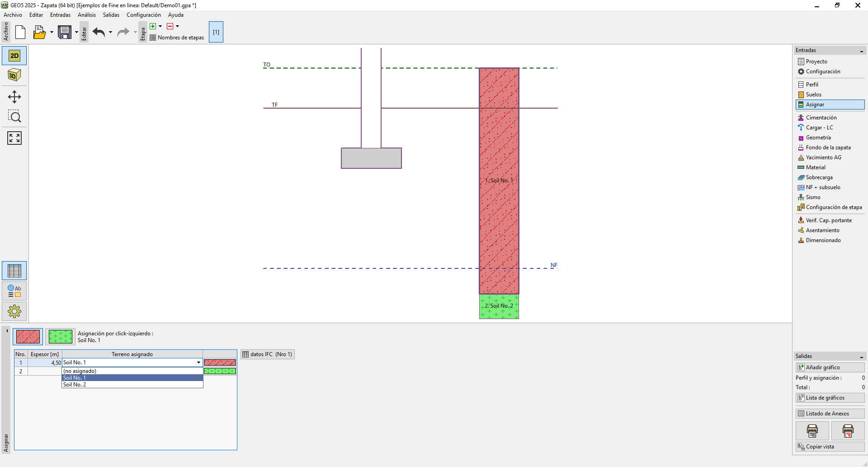The height and width of the screenshot is (467, 868).
Task: Click the datos IFC (Nro 1) button
Action: 268,354
